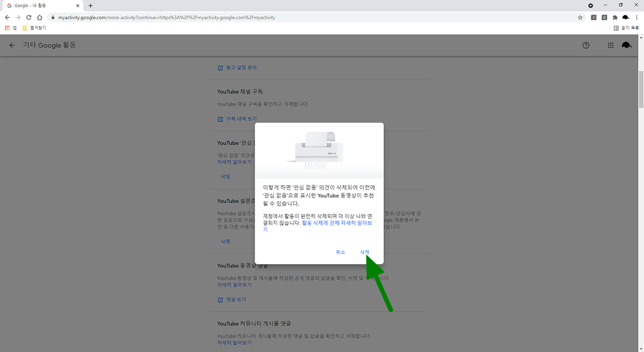Click 자세히 알아보기 under YouTube 관심 없음
The image size is (644, 352).
coord(235,162)
